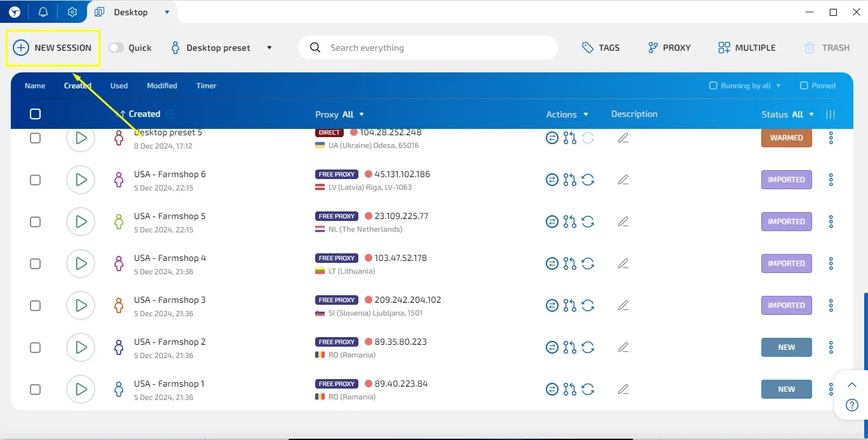Click the column settings icon beside Status
This screenshot has height=440, width=868.
[x=831, y=114]
